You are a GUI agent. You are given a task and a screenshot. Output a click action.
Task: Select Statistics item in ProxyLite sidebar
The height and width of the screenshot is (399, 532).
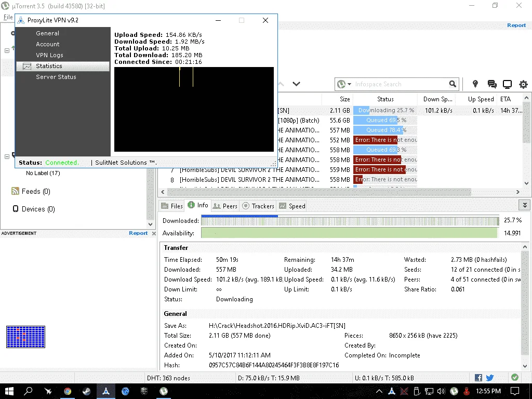pyautogui.click(x=63, y=66)
